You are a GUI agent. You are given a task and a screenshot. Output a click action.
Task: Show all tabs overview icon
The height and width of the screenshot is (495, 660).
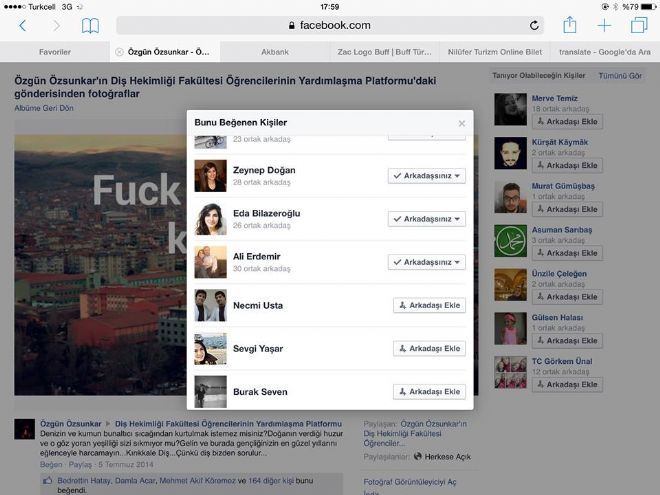[639, 25]
